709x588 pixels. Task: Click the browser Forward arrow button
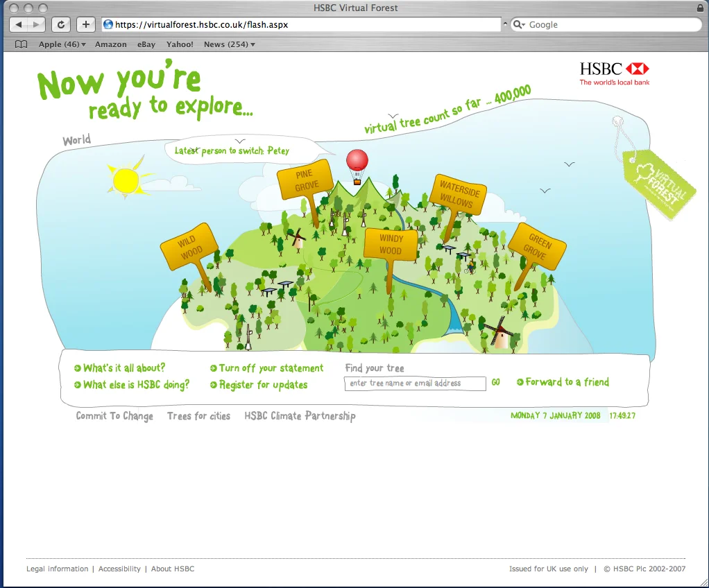(x=36, y=24)
